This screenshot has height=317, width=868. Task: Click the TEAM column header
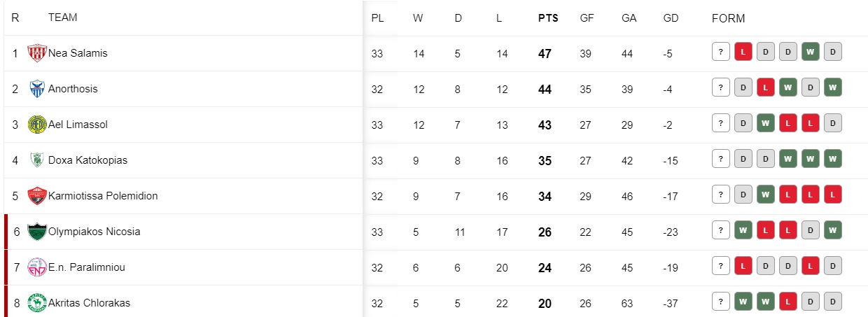[x=62, y=17]
